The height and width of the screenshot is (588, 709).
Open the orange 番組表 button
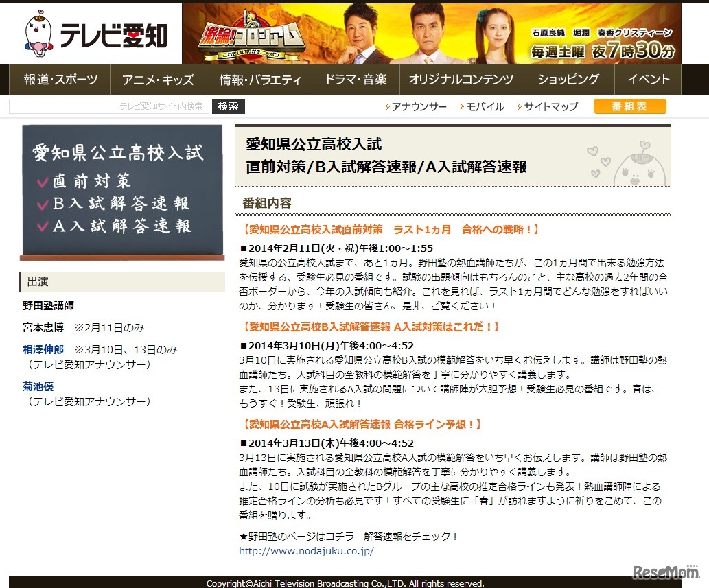(x=629, y=106)
